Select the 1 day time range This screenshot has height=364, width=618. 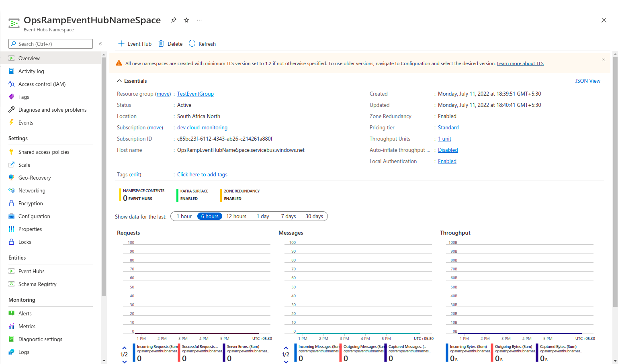263,216
